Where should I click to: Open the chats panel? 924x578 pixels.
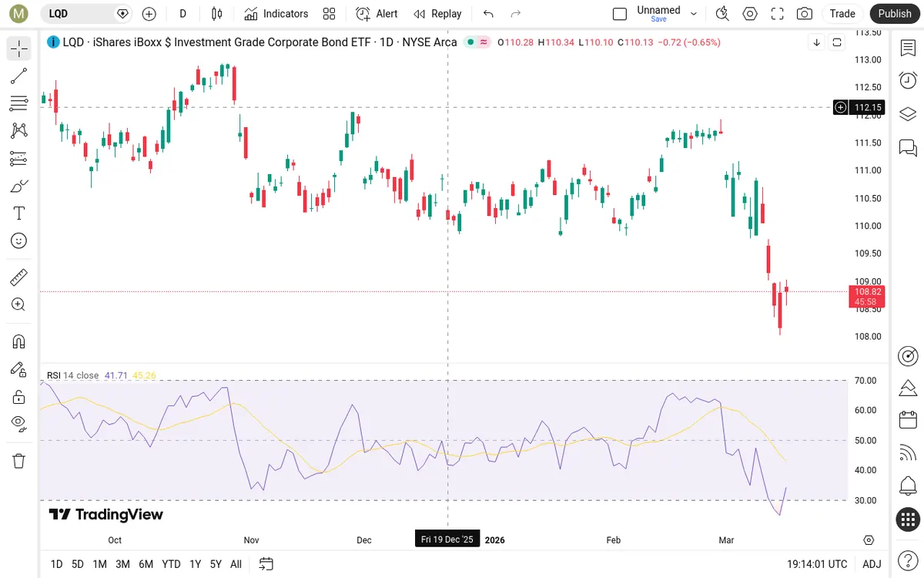(x=908, y=147)
